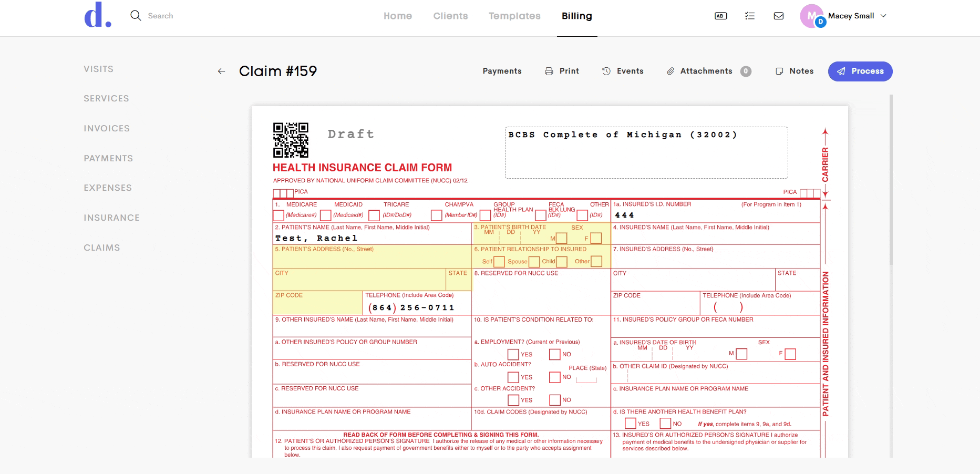Image resolution: width=980 pixels, height=474 pixels.
Task: Check another health benefit plan NO
Action: coord(666,424)
